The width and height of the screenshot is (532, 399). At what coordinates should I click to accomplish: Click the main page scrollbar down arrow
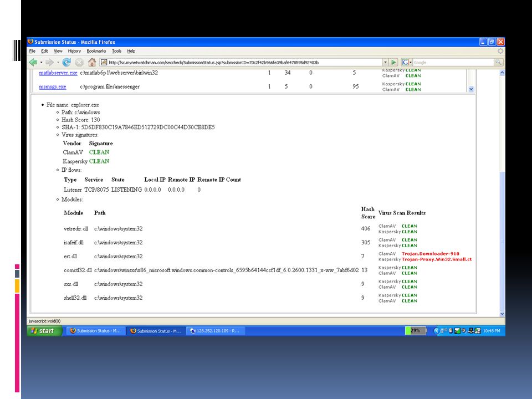click(x=502, y=314)
